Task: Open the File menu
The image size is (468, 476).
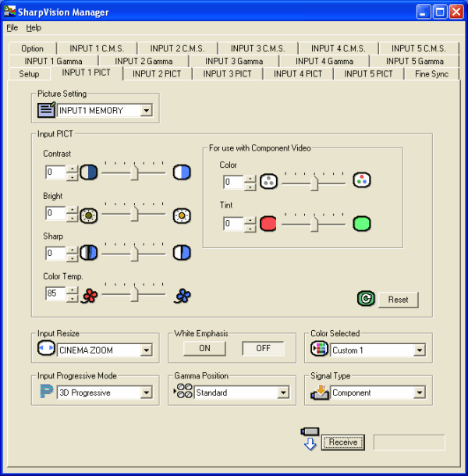Action: (12, 27)
